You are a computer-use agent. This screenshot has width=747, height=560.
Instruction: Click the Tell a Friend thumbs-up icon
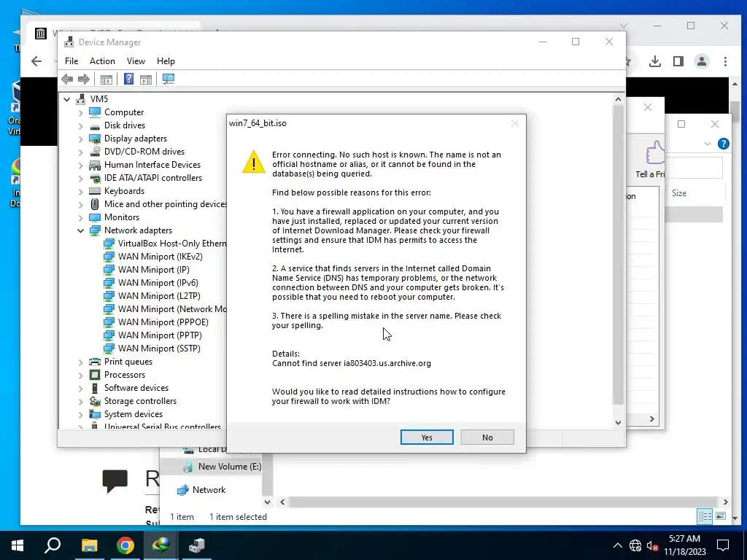656,152
